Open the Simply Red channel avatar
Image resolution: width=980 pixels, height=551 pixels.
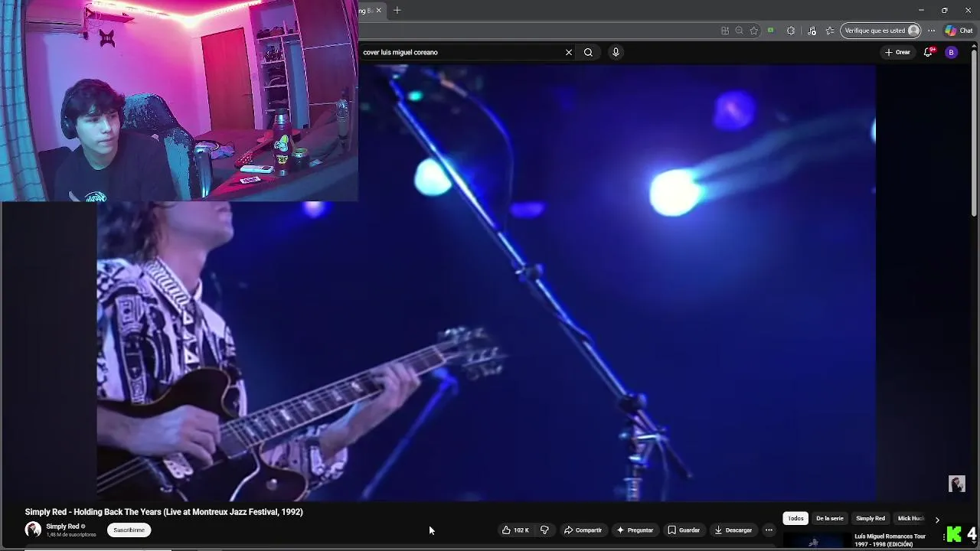tap(33, 530)
